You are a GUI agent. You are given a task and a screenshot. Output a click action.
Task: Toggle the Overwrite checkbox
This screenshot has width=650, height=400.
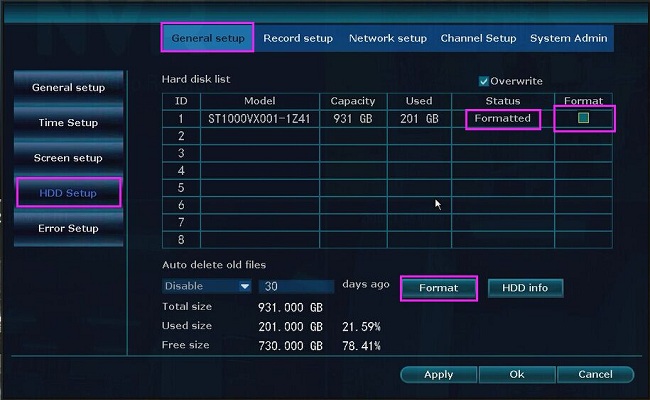[x=483, y=81]
